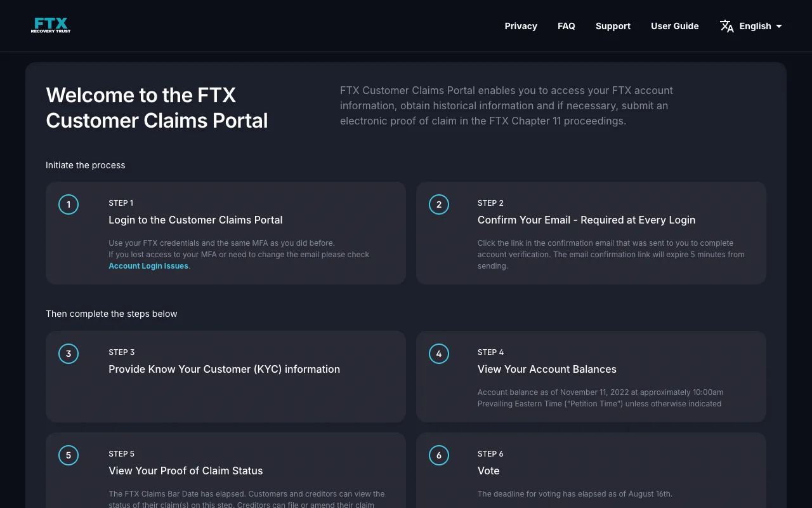Click the Step 4 numbered circle
The width and height of the screenshot is (812, 508).
click(438, 354)
